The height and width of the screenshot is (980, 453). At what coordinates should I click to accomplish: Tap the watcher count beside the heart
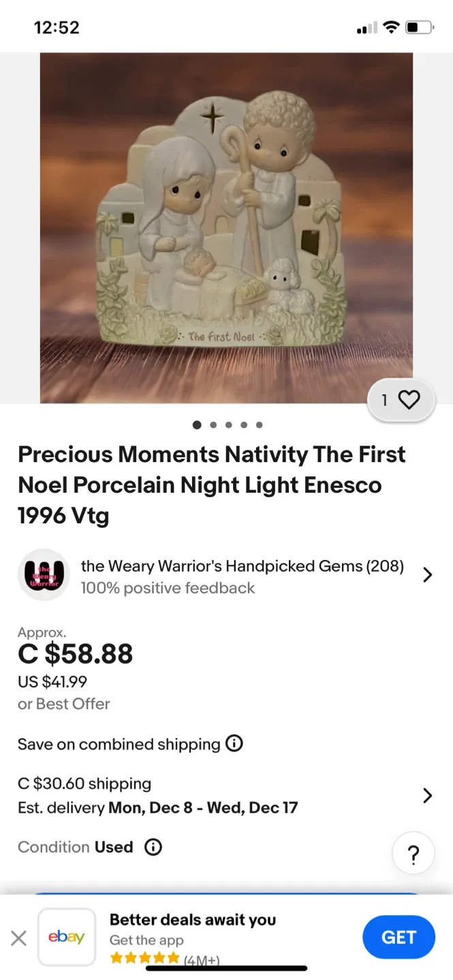click(x=386, y=400)
